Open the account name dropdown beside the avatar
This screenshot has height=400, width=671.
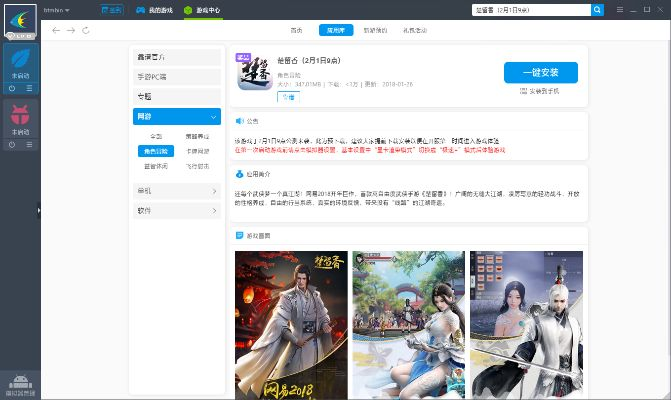coord(56,10)
